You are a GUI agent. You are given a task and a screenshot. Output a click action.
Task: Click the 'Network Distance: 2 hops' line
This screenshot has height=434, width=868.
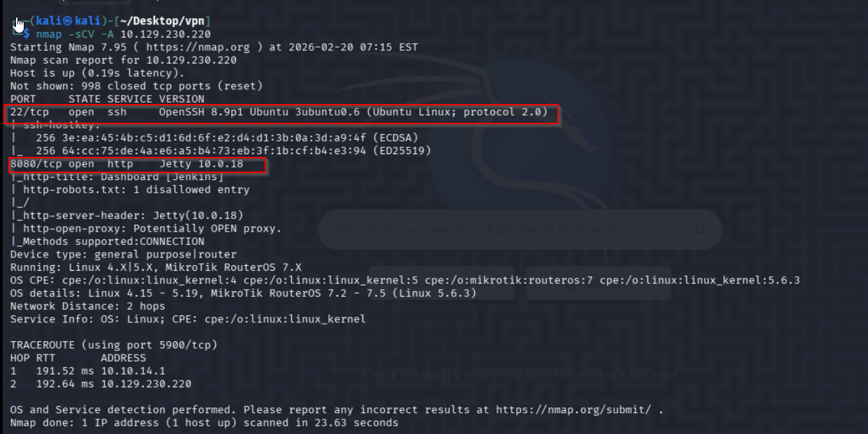[87, 306]
